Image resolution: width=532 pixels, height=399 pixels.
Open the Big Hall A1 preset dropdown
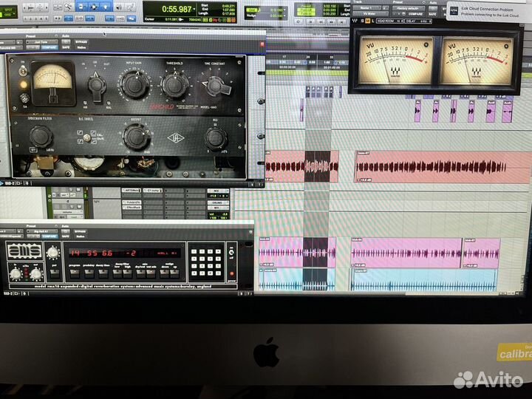tap(41, 231)
